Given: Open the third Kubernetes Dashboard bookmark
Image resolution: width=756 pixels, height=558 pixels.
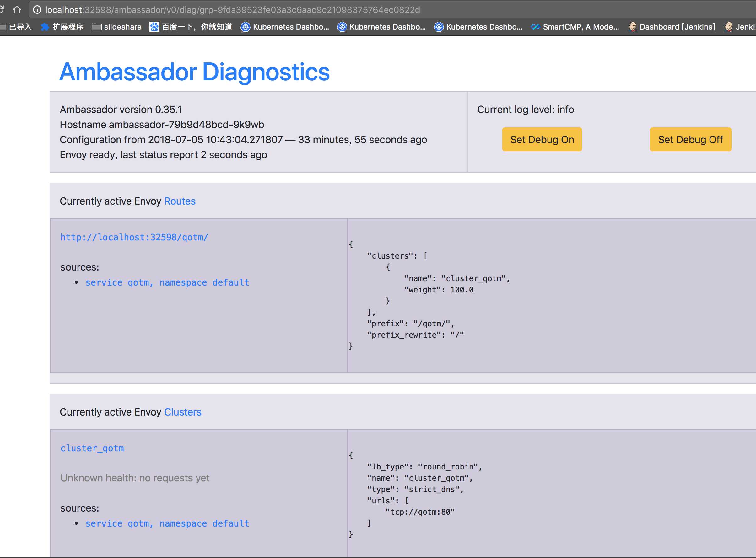Looking at the screenshot, I should pyautogui.click(x=478, y=27).
